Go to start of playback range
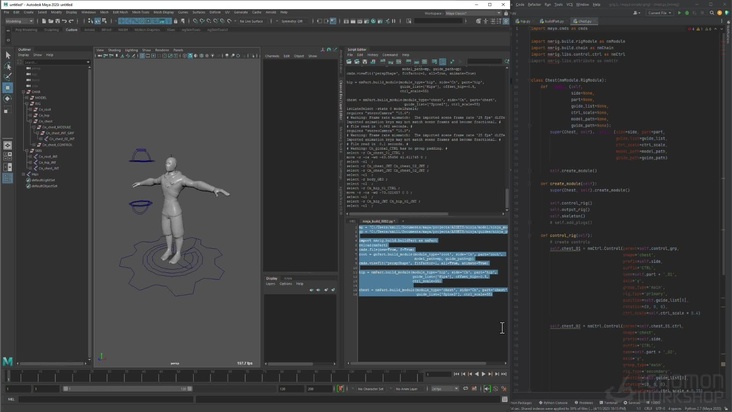 [x=456, y=374]
